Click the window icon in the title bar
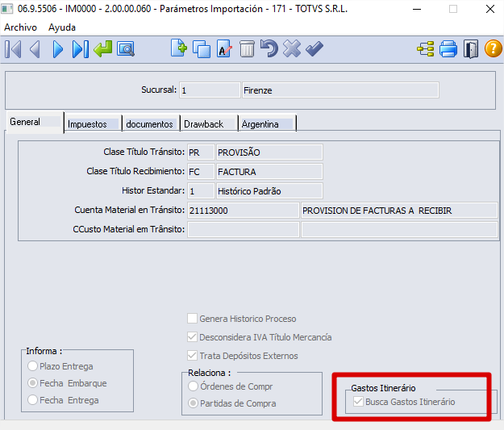Image resolution: width=504 pixels, height=430 pixels. coord(6,9)
